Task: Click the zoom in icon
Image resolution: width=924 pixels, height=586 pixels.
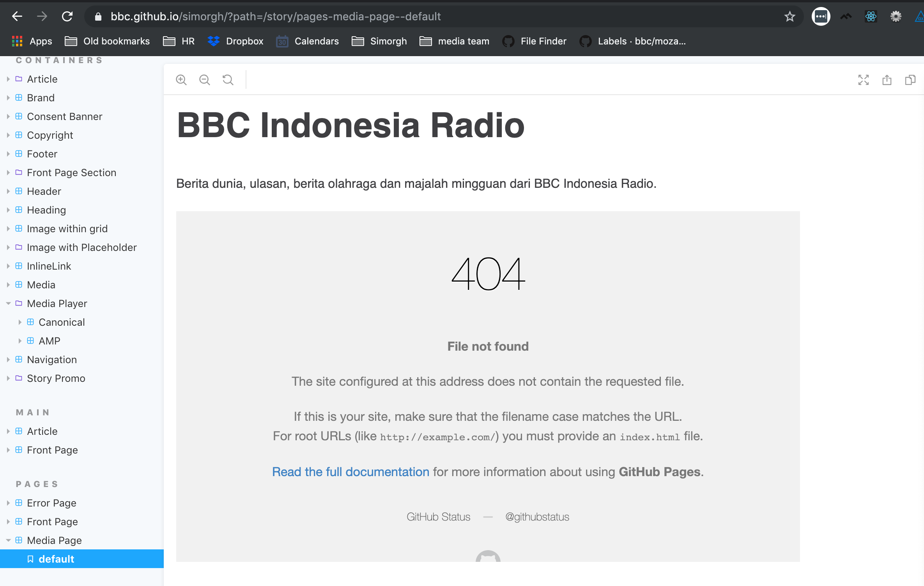Action: coord(181,79)
